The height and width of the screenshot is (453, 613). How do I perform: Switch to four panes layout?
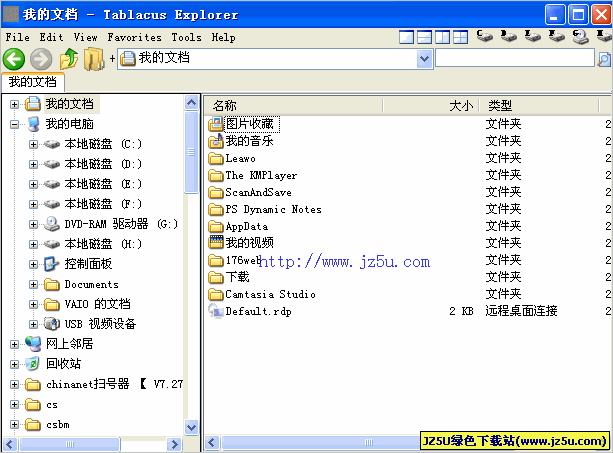[460, 37]
